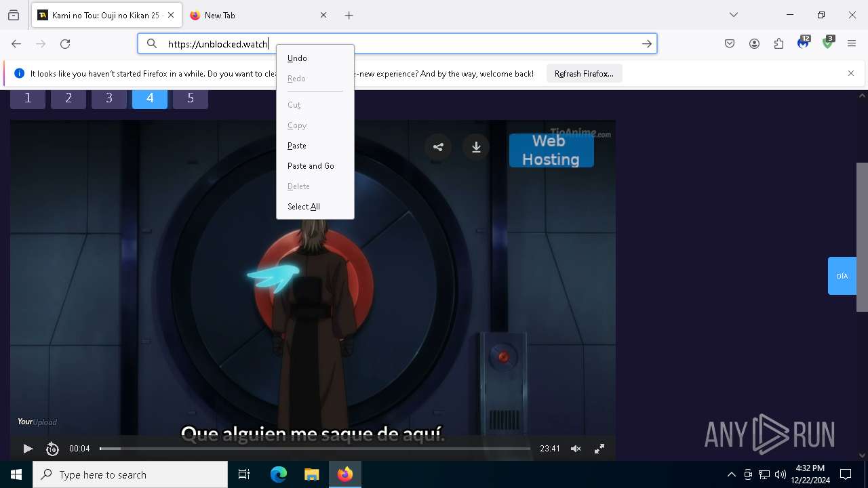Click the Meet Now icon in the system tray
Image resolution: width=868 pixels, height=488 pixels.
(748, 474)
